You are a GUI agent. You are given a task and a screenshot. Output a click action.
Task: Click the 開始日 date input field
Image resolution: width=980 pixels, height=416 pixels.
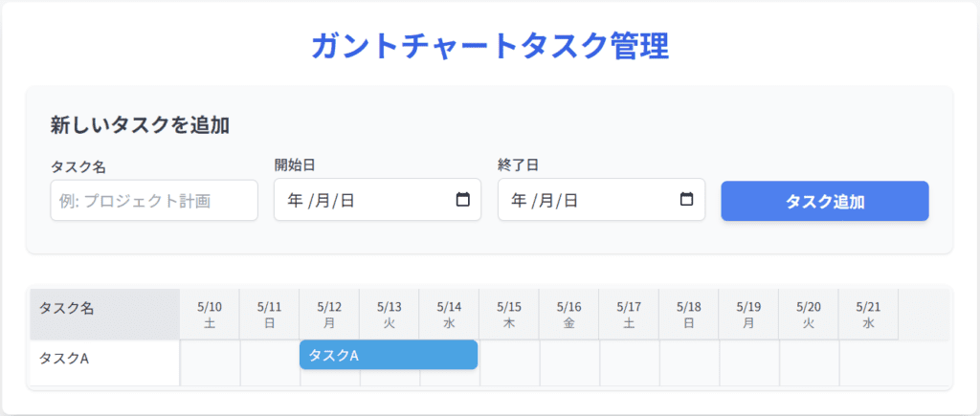point(377,200)
